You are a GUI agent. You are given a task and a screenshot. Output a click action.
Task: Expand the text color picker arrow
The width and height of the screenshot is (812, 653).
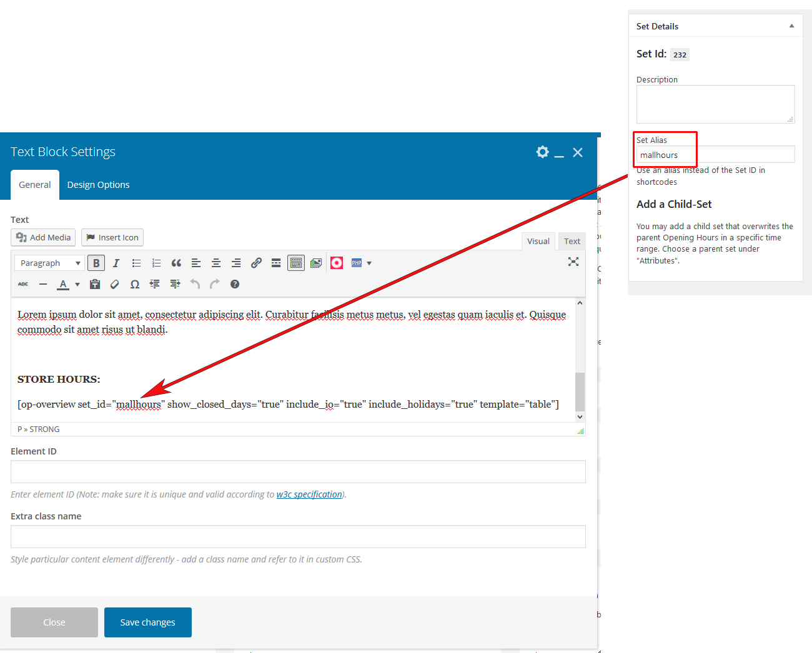click(77, 285)
